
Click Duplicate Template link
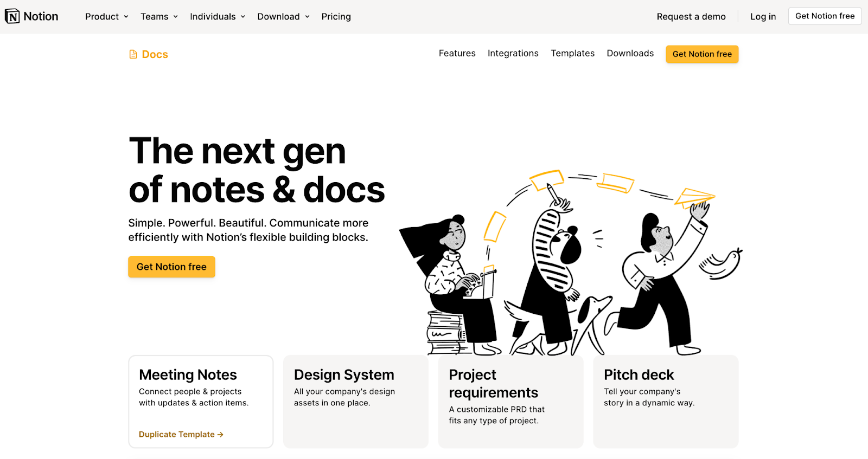pyautogui.click(x=181, y=435)
